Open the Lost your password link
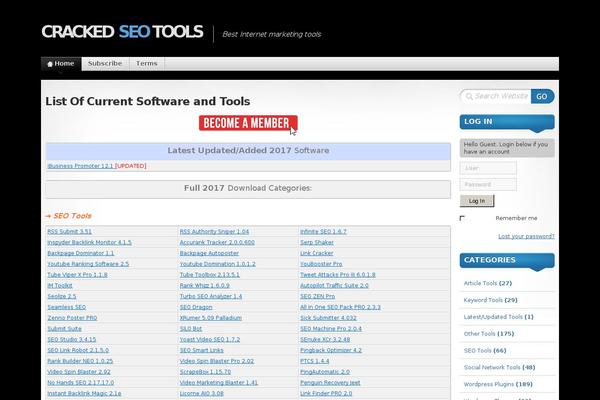 pyautogui.click(x=526, y=236)
